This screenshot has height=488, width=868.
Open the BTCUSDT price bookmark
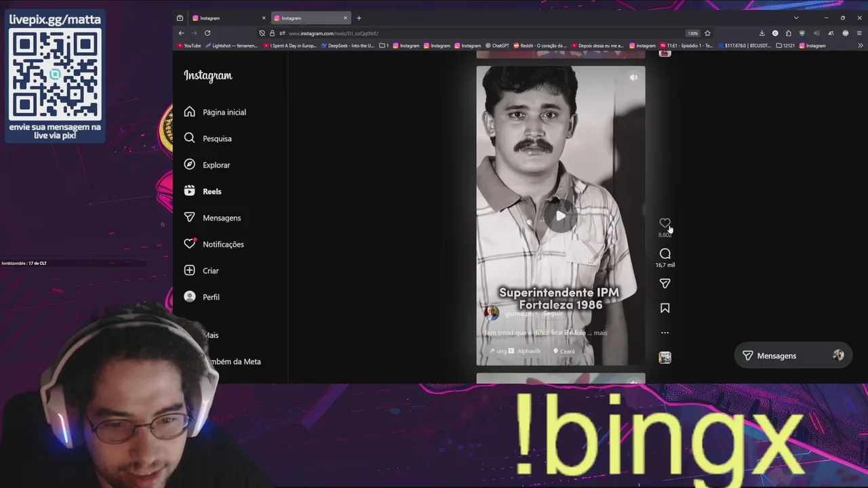pos(745,45)
